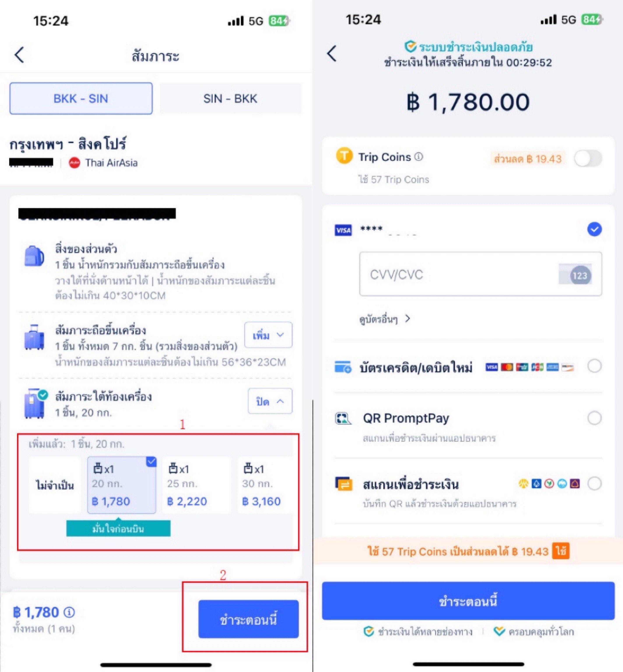Choose scan-to-pay bank app radio button
This screenshot has width=623, height=672.
[x=594, y=484]
